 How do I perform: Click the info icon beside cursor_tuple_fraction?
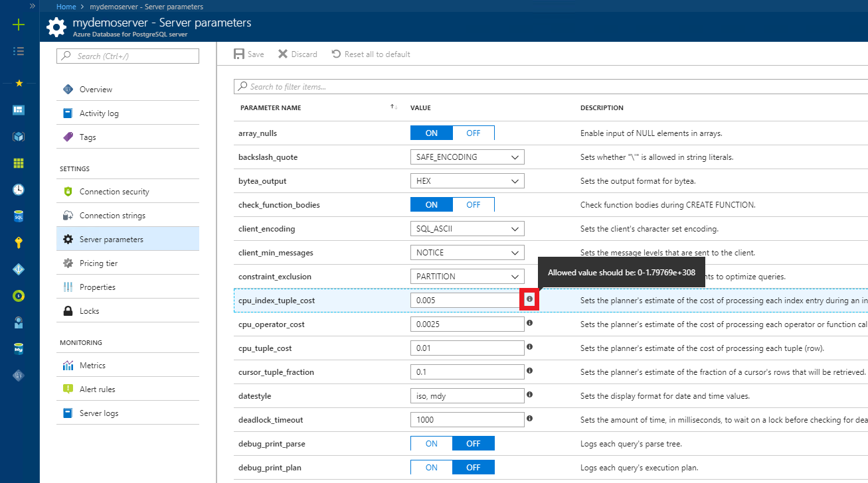coord(529,371)
